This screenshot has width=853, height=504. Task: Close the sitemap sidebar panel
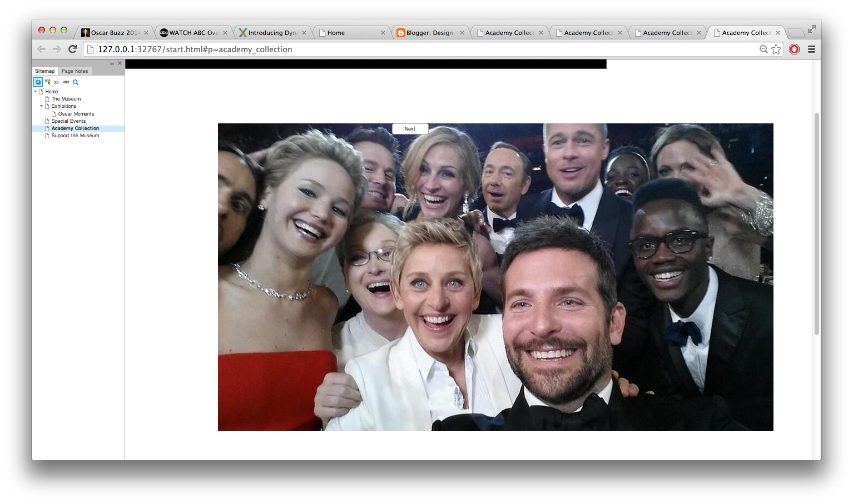pyautogui.click(x=120, y=63)
